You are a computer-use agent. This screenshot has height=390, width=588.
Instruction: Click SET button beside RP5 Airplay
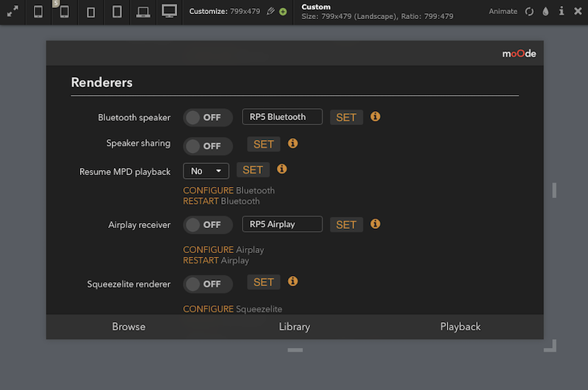pos(346,224)
